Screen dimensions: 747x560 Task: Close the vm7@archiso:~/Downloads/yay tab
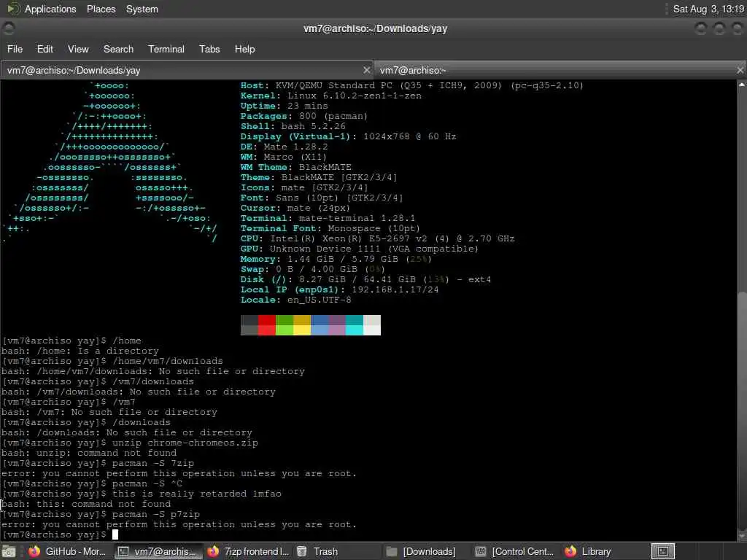click(x=366, y=71)
